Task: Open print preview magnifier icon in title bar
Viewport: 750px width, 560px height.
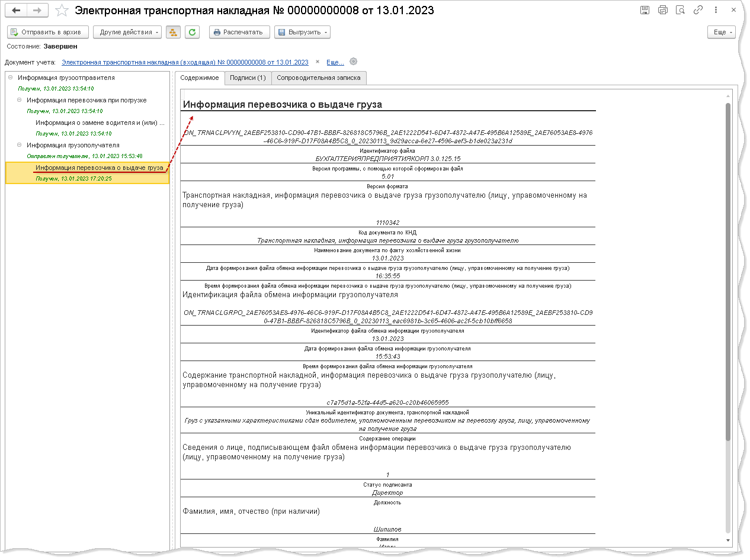Action: (x=681, y=10)
